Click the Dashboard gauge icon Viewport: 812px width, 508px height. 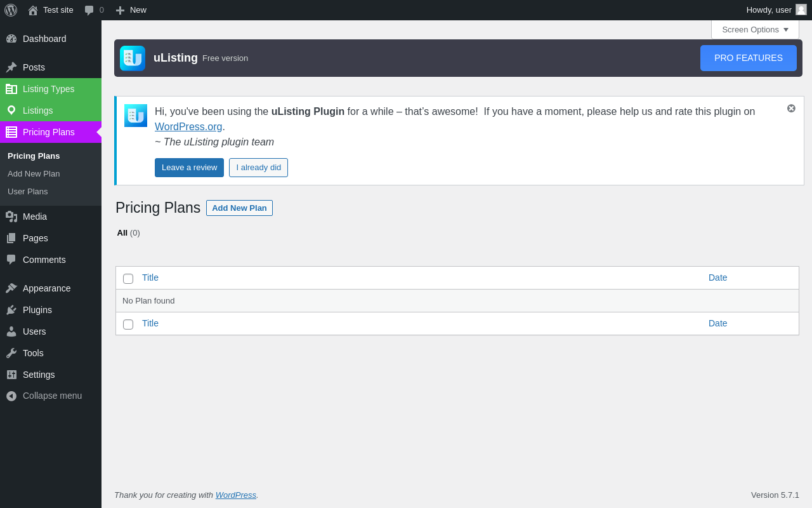pos(11,39)
